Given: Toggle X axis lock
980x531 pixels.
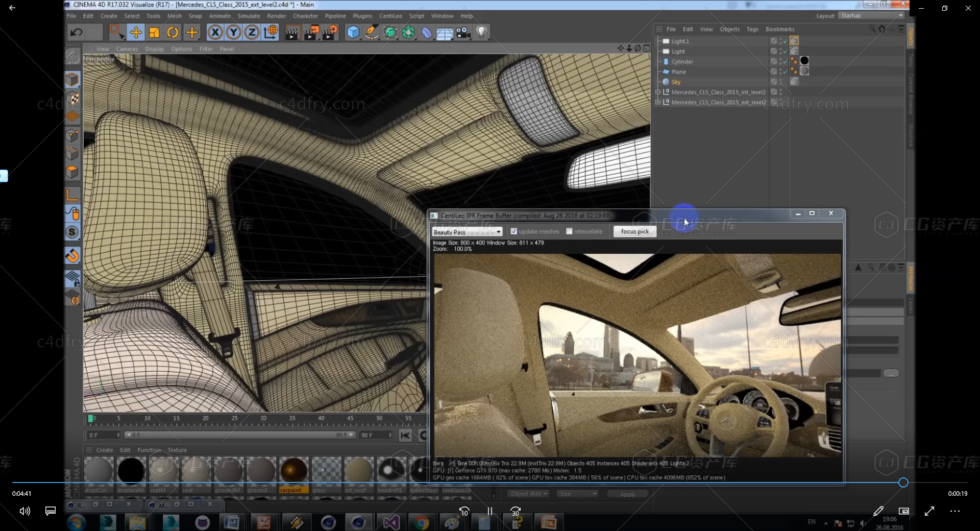Looking at the screenshot, I should pos(215,33).
